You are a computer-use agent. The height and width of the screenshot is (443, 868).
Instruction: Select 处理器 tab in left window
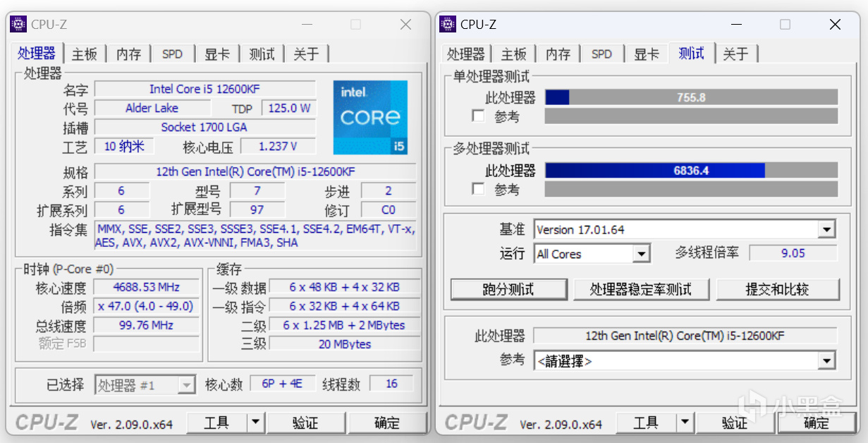(x=37, y=54)
